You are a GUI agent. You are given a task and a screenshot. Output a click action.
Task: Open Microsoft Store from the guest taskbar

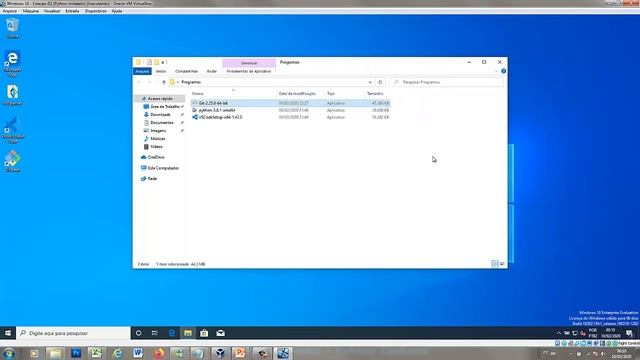tap(204, 333)
